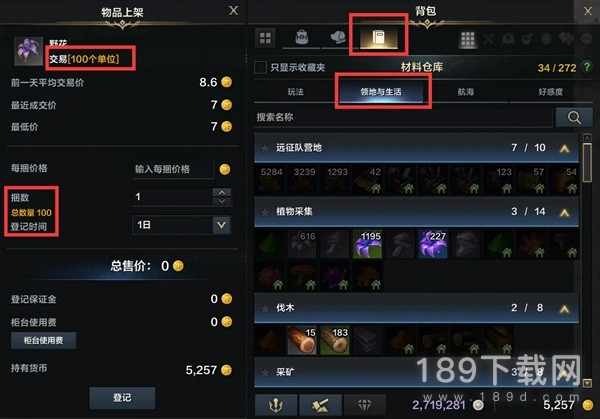Image resolution: width=600 pixels, height=419 pixels.
Task: Open the material storage book tab icon
Action: click(378, 37)
